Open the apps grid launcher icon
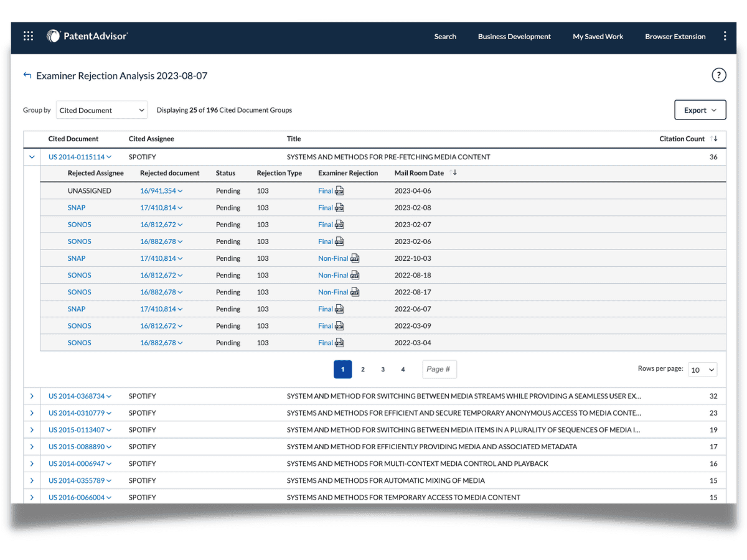 (x=28, y=36)
